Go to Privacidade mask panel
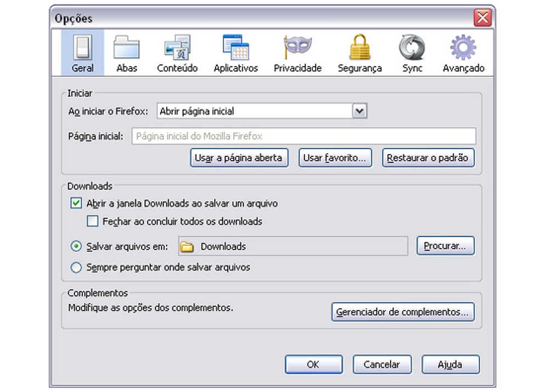This screenshot has width=540, height=392. coord(297,53)
